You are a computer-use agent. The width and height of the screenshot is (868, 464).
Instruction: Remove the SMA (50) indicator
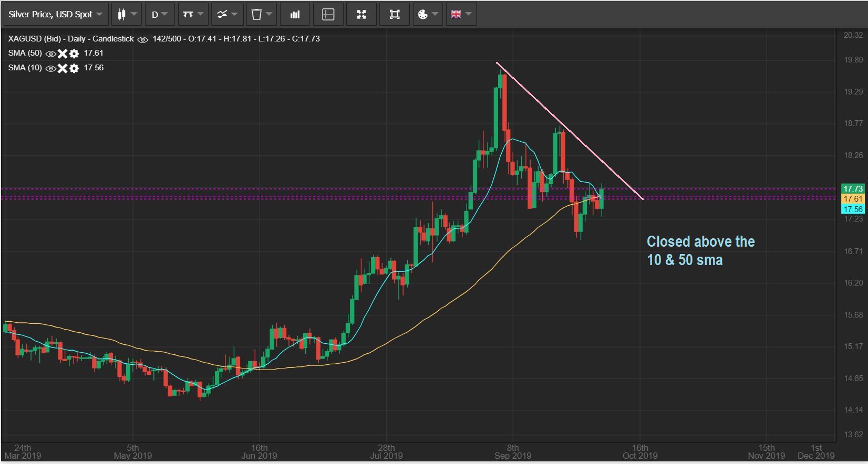coord(63,54)
